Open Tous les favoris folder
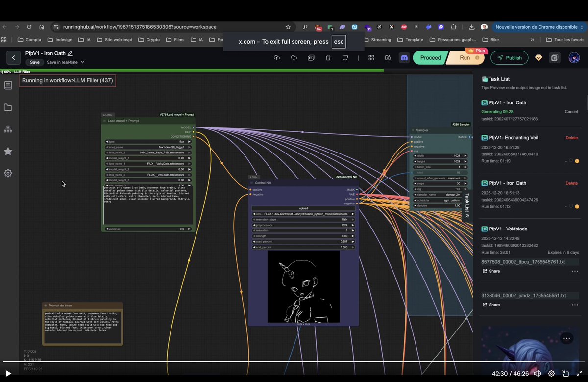Viewport: 588px width, 382px height. [x=565, y=40]
